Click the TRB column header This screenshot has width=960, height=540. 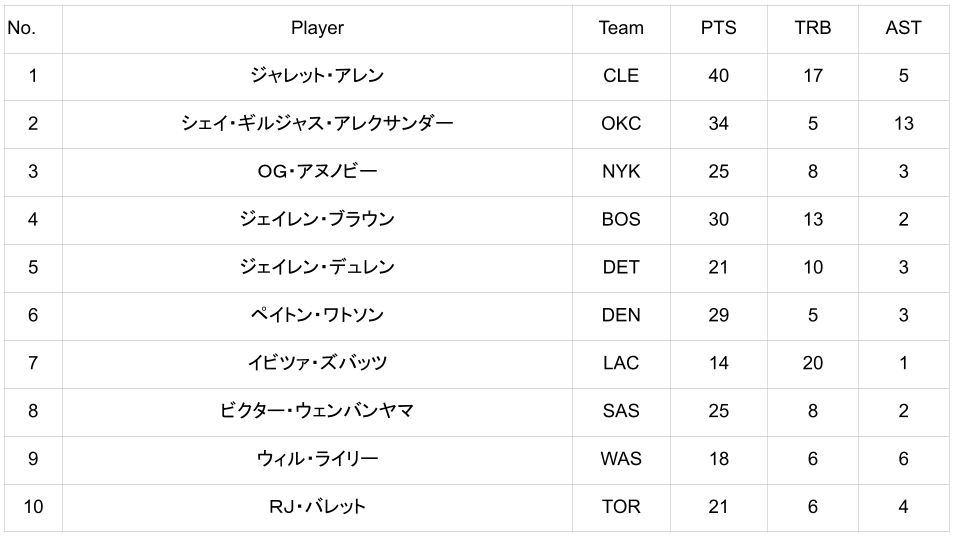point(812,28)
